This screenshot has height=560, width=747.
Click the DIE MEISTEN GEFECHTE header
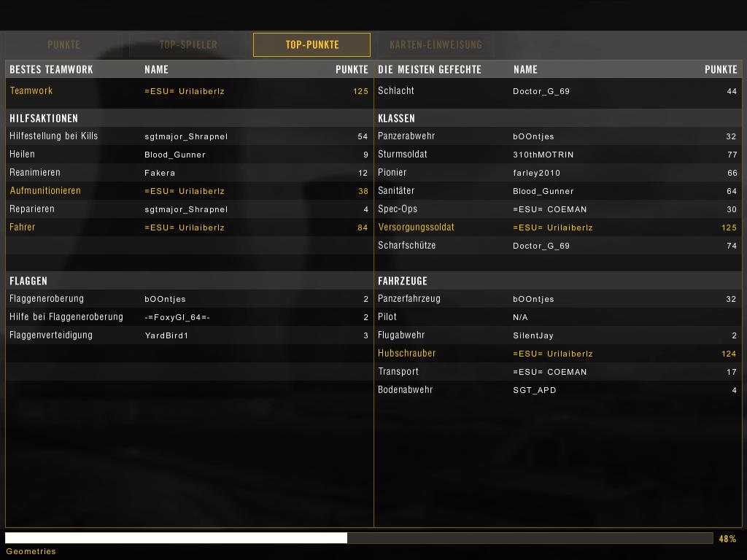[430, 69]
